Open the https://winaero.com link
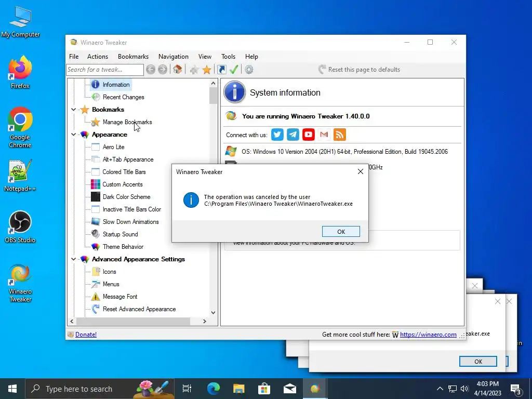 (x=428, y=335)
